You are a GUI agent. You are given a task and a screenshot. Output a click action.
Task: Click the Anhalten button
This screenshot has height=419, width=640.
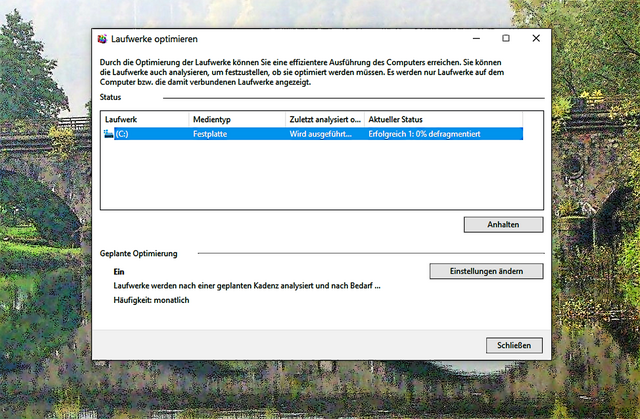click(x=503, y=225)
